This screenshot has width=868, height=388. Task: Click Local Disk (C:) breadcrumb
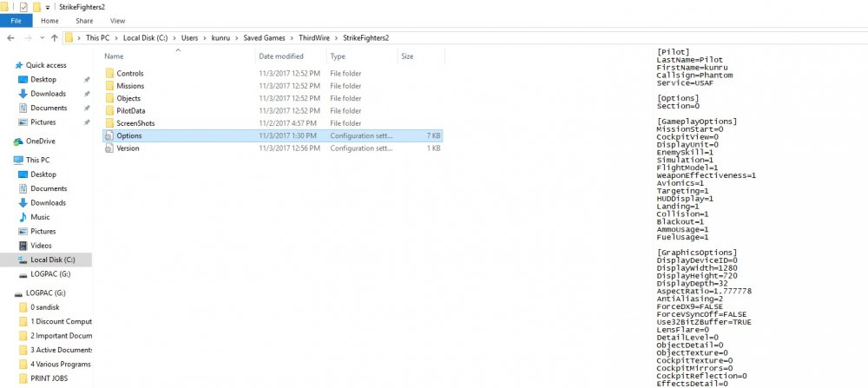point(145,37)
